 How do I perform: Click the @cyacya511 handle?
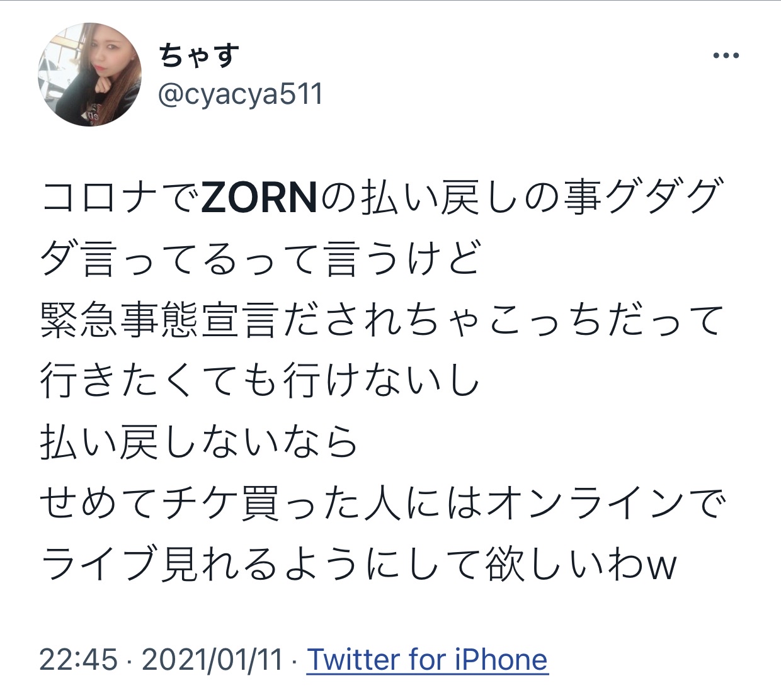240,95
